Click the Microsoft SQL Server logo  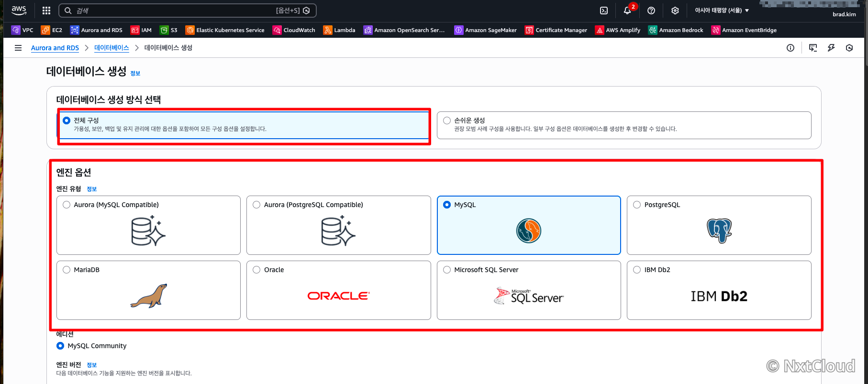(x=529, y=296)
